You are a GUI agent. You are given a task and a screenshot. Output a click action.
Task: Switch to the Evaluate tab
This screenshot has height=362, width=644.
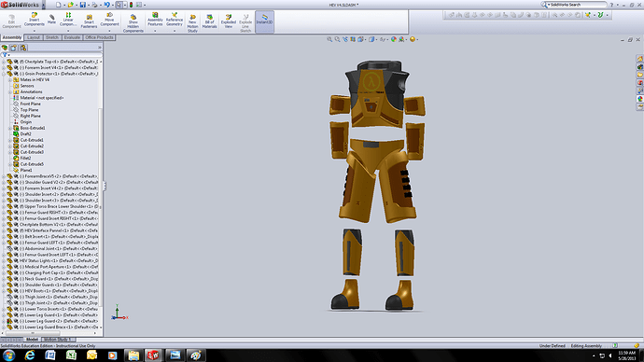click(72, 37)
